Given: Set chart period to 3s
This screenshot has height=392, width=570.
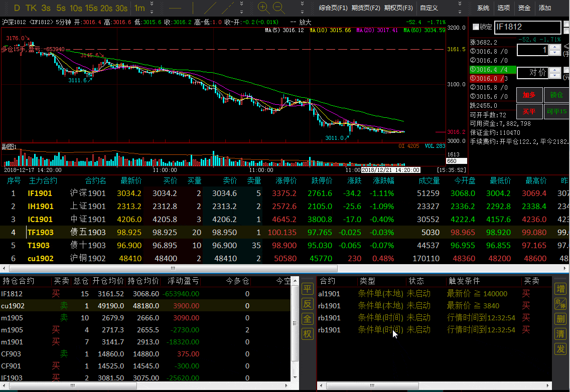Looking at the screenshot, I should 46,8.
